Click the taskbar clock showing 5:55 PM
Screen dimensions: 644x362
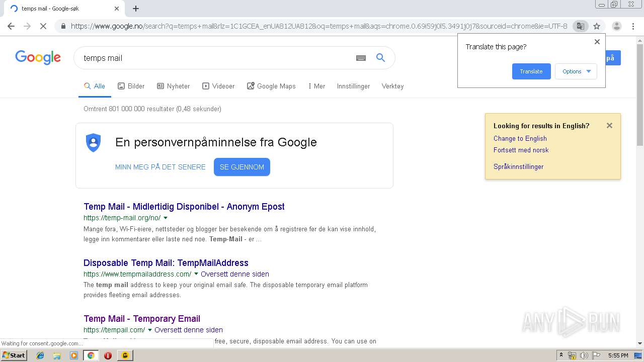pyautogui.click(x=618, y=355)
